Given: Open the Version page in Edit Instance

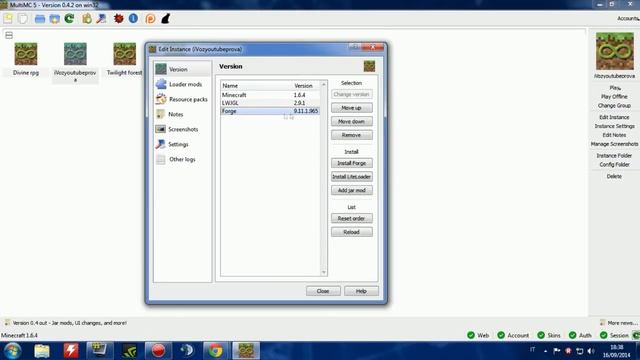Looking at the screenshot, I should click(182, 69).
